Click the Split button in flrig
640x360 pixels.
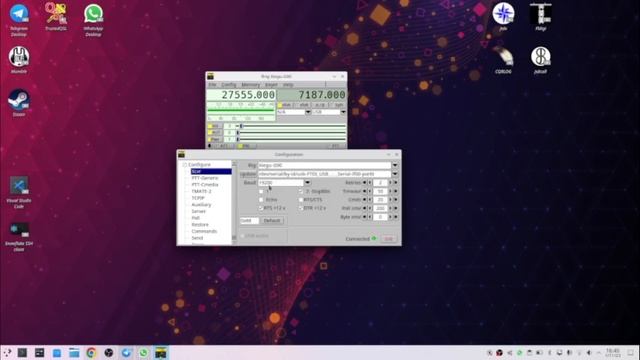[x=338, y=105]
